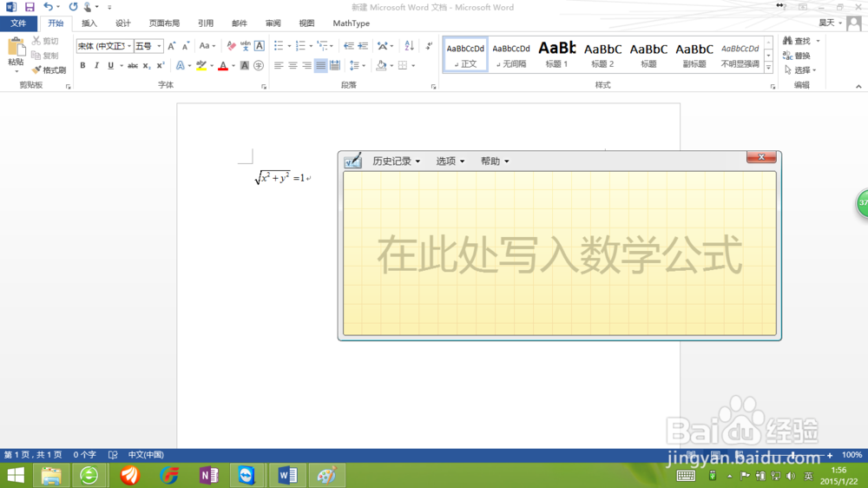Undo the last action
The image size is (868, 488).
(x=48, y=7)
